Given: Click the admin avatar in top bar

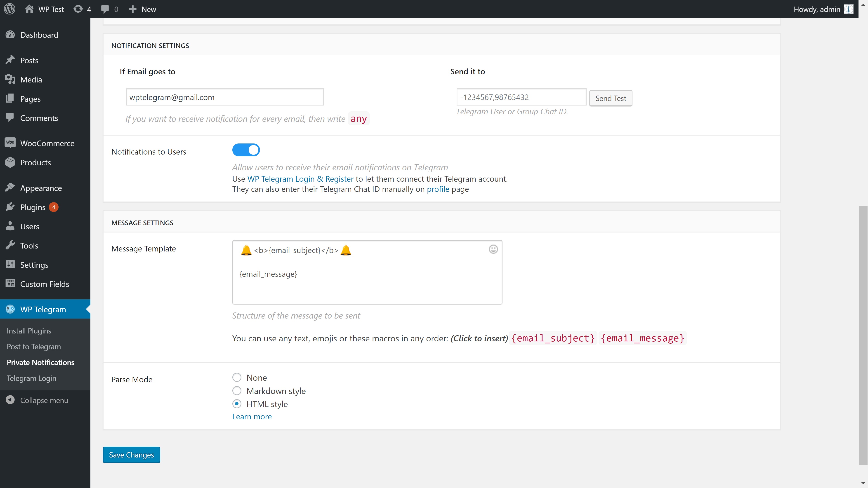Looking at the screenshot, I should (x=849, y=9).
